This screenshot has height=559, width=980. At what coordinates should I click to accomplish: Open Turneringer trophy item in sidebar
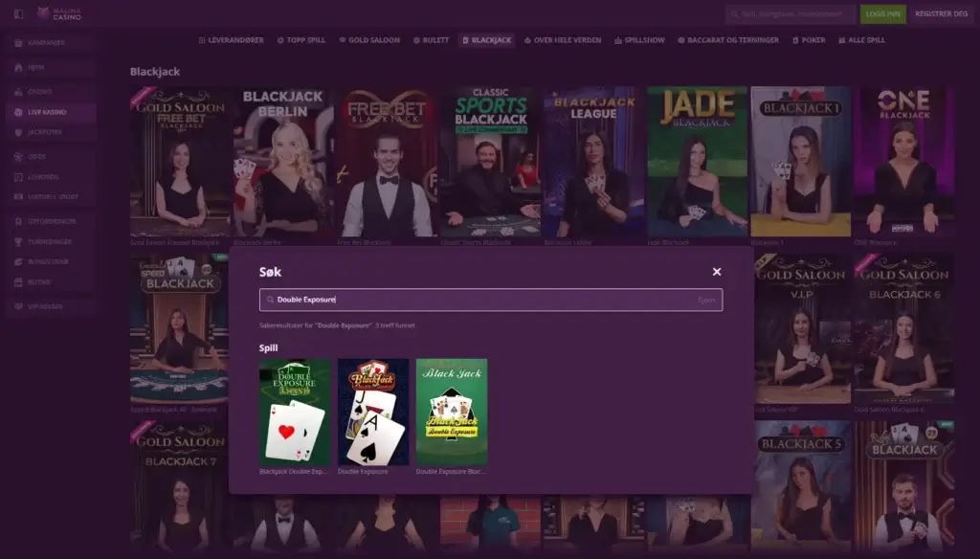[51, 241]
